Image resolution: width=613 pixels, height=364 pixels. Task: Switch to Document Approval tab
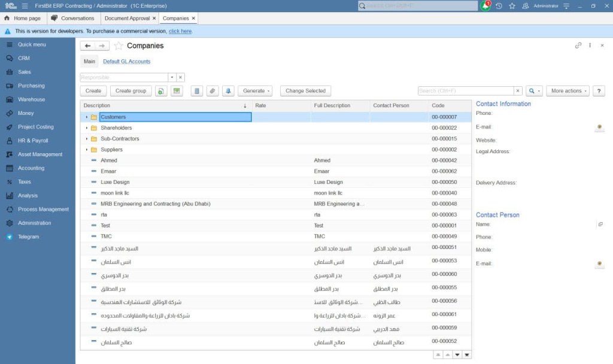point(127,19)
